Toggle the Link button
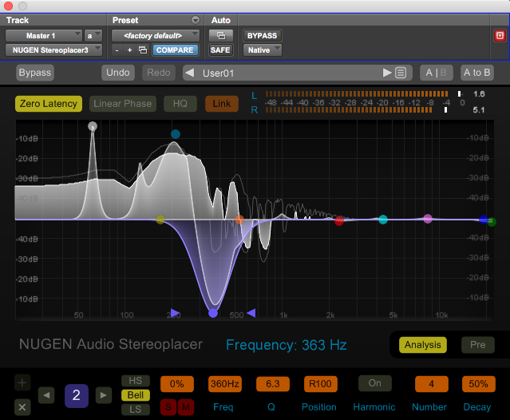The height and width of the screenshot is (420, 510). (222, 104)
